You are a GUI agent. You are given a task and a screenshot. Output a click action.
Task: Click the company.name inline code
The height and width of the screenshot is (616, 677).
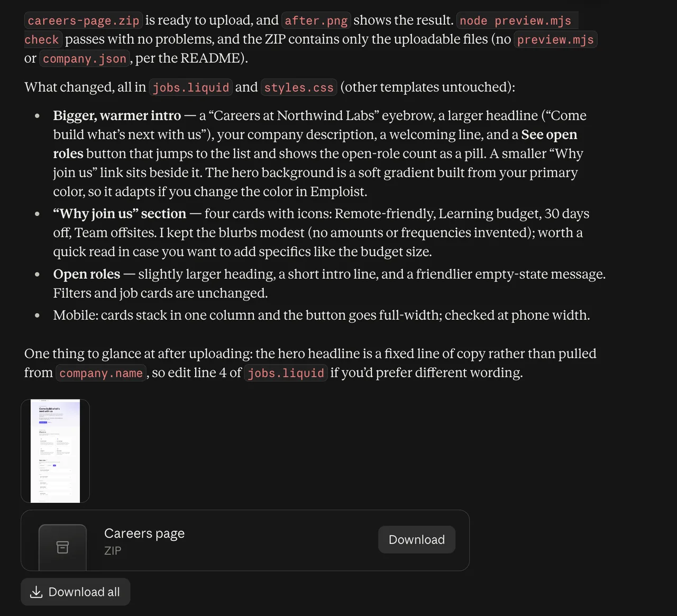click(x=101, y=373)
